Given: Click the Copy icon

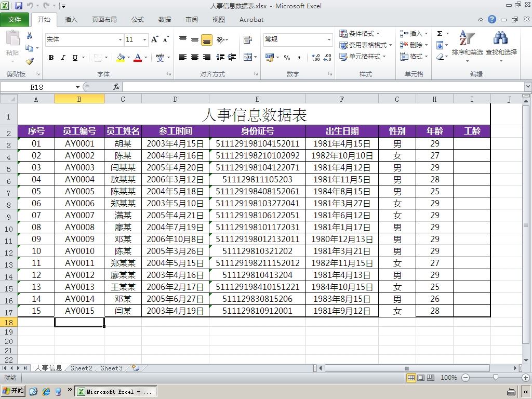Looking at the screenshot, I should [30, 48].
